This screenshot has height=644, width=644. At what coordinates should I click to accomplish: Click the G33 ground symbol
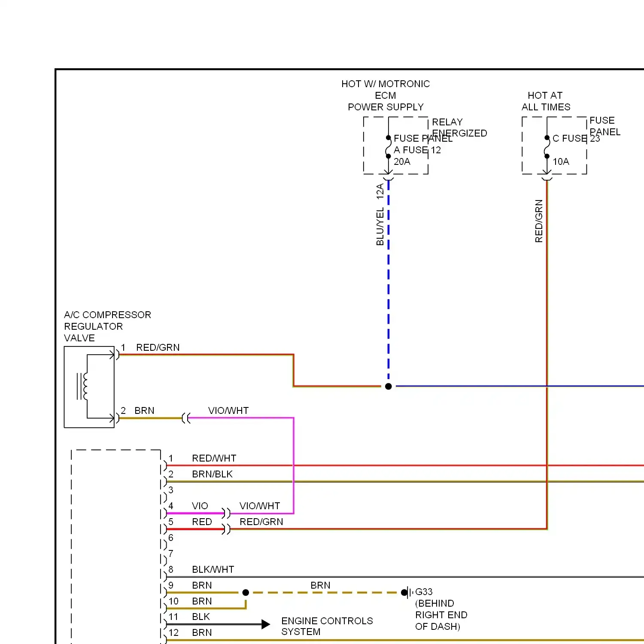click(x=407, y=593)
